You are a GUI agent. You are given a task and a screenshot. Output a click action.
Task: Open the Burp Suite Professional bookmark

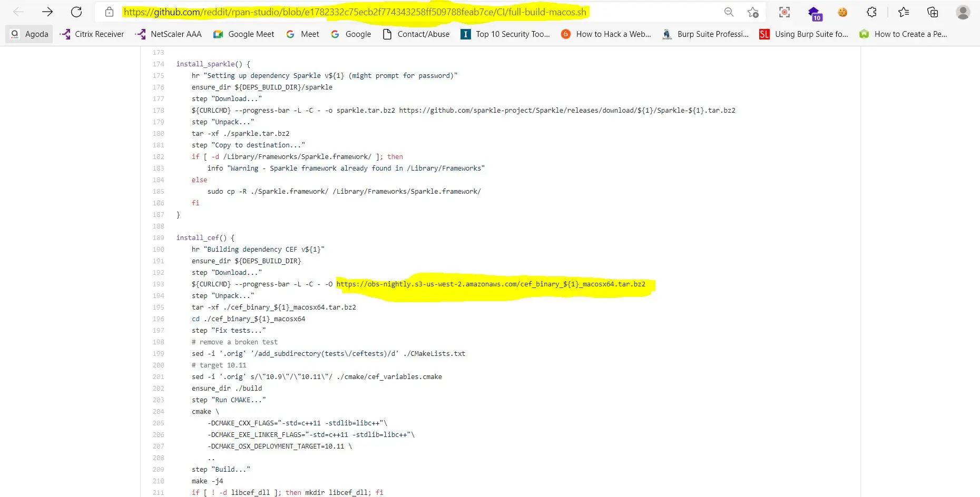click(705, 34)
